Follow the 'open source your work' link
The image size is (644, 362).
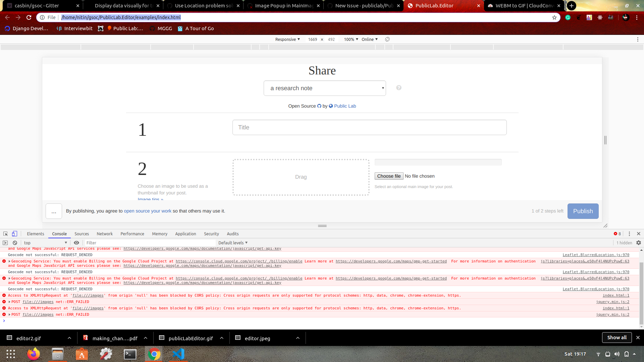tap(148, 211)
